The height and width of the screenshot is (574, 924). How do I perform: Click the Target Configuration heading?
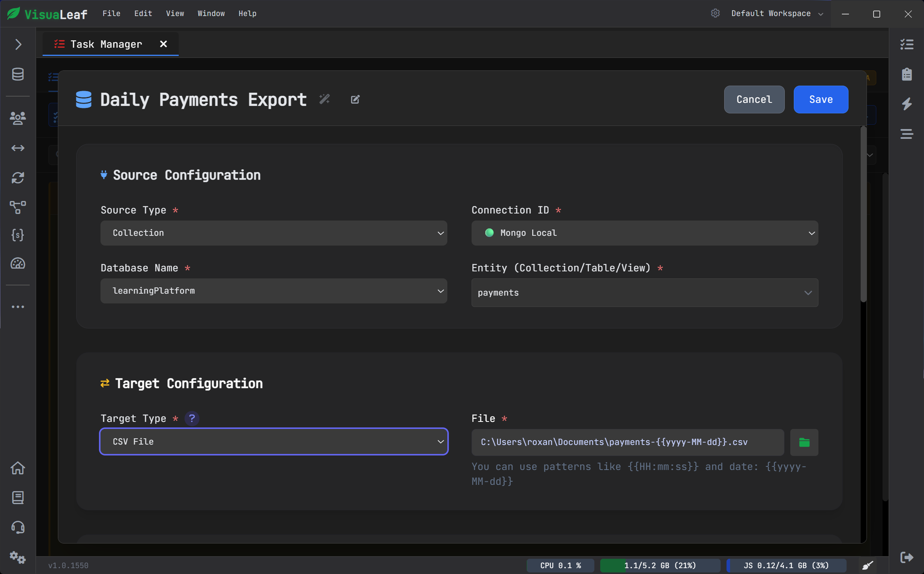(x=189, y=383)
